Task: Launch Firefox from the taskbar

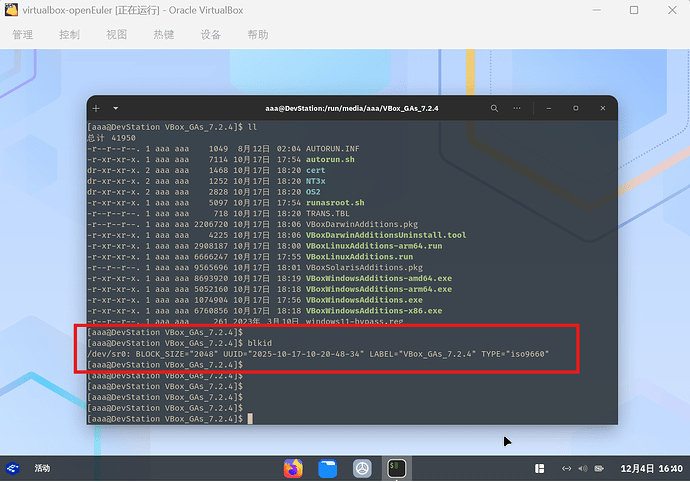Action: pos(293,467)
